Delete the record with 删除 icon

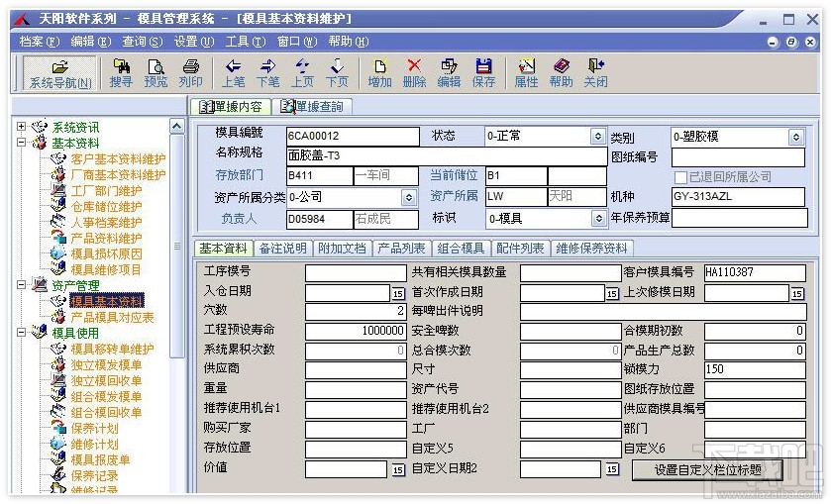414,73
